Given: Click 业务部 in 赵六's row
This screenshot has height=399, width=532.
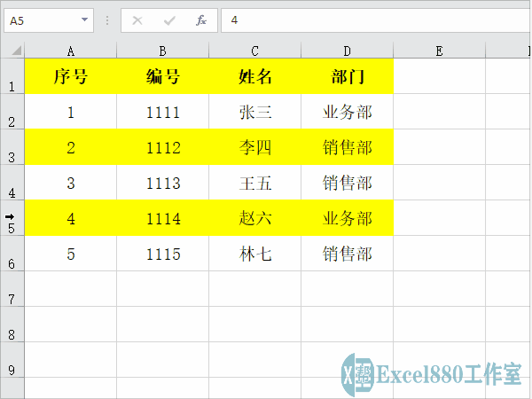Looking at the screenshot, I should [347, 218].
